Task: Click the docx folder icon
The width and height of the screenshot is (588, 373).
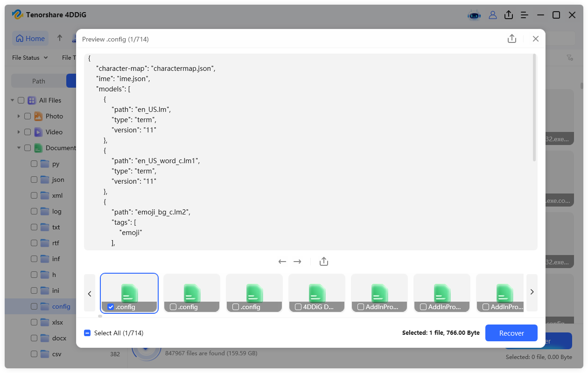Action: (x=45, y=338)
